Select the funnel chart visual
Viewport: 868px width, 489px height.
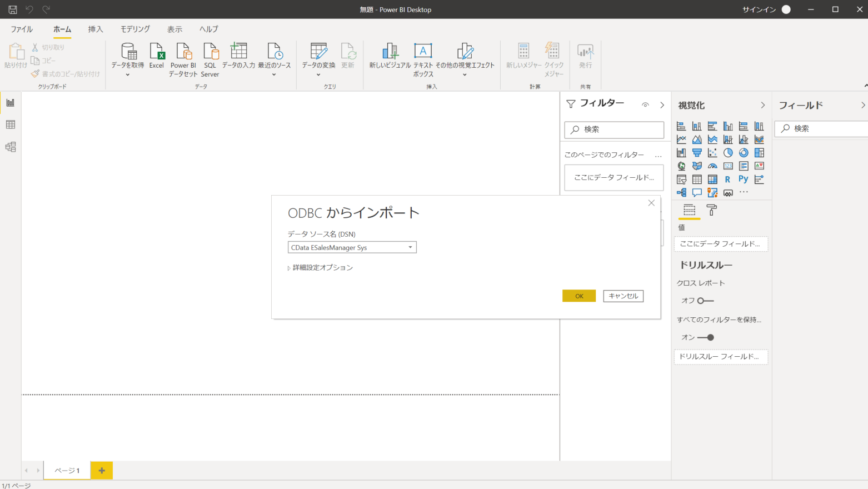pos(697,153)
